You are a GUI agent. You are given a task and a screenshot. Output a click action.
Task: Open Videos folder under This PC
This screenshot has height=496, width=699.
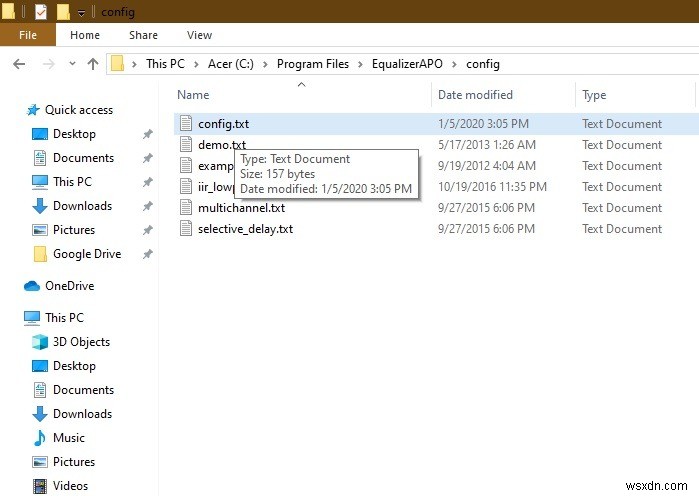70,486
